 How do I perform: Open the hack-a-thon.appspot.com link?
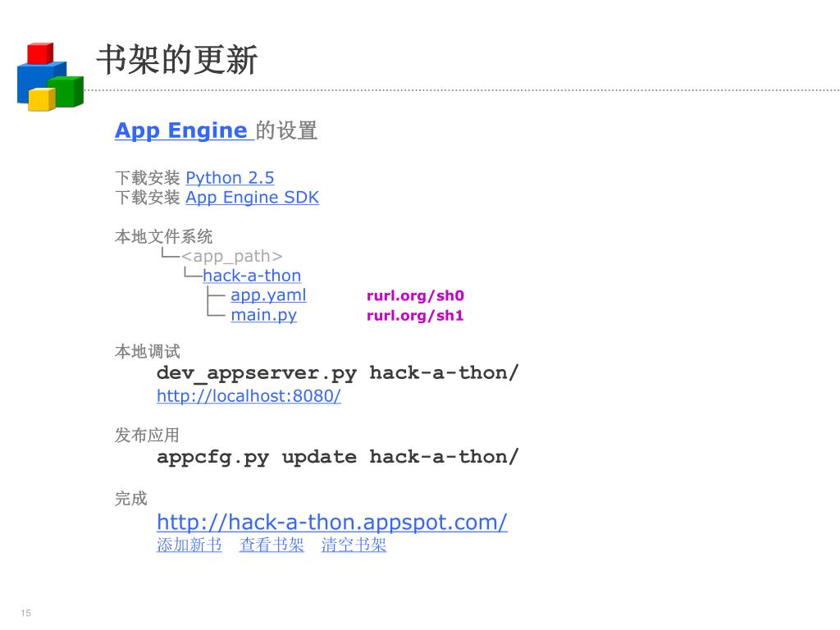coord(332,523)
